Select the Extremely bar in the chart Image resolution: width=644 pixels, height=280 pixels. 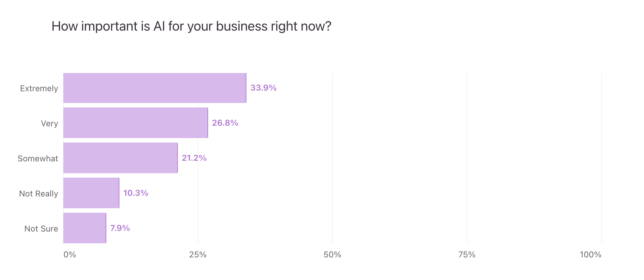pyautogui.click(x=155, y=88)
